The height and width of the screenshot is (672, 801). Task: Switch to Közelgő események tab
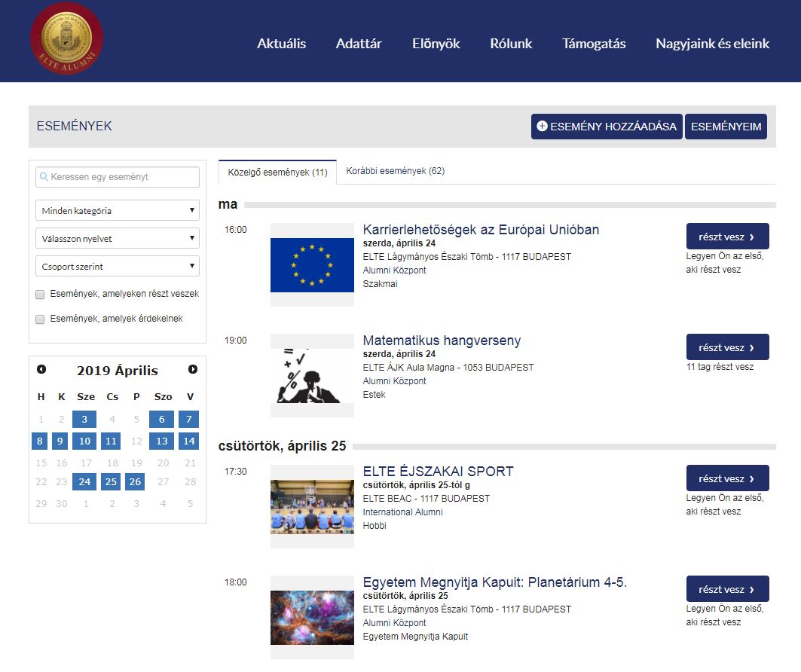pyautogui.click(x=277, y=172)
